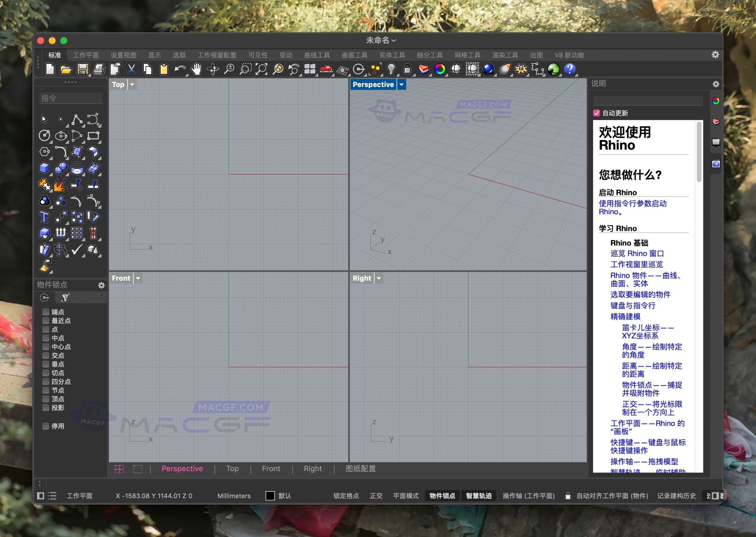This screenshot has height=537, width=756.
Task: Click the help panel scrollbar
Action: [x=699, y=152]
